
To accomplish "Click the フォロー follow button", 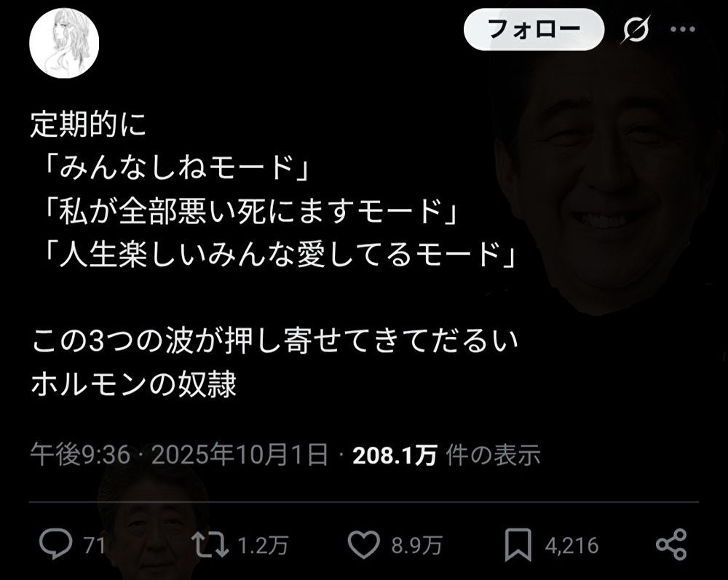I will (x=534, y=29).
